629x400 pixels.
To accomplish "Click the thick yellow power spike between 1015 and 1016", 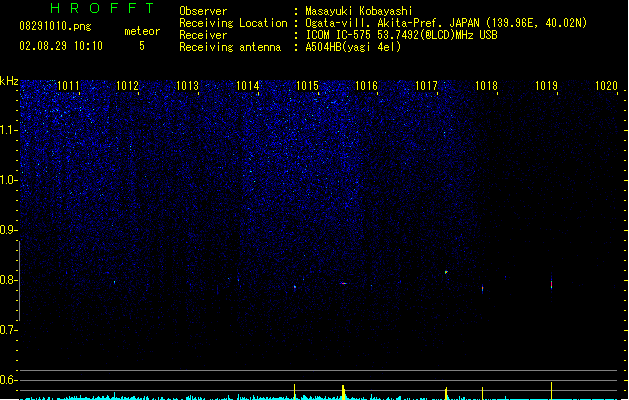I will [343, 392].
